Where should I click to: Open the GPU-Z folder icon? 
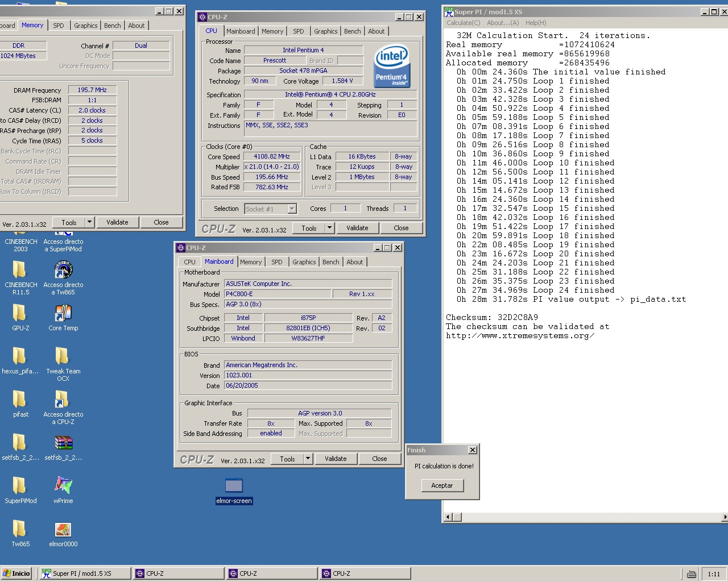(19, 313)
